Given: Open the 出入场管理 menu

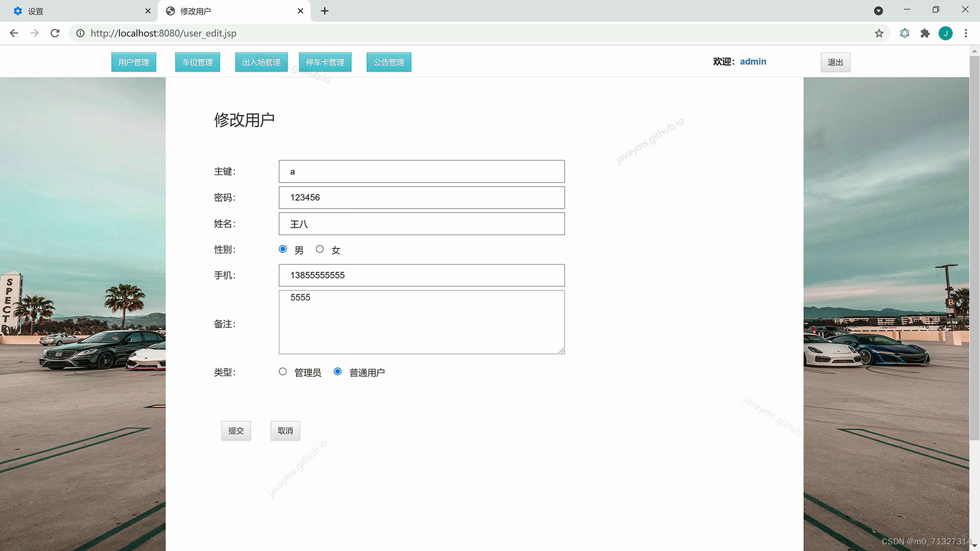Looking at the screenshot, I should [x=261, y=62].
